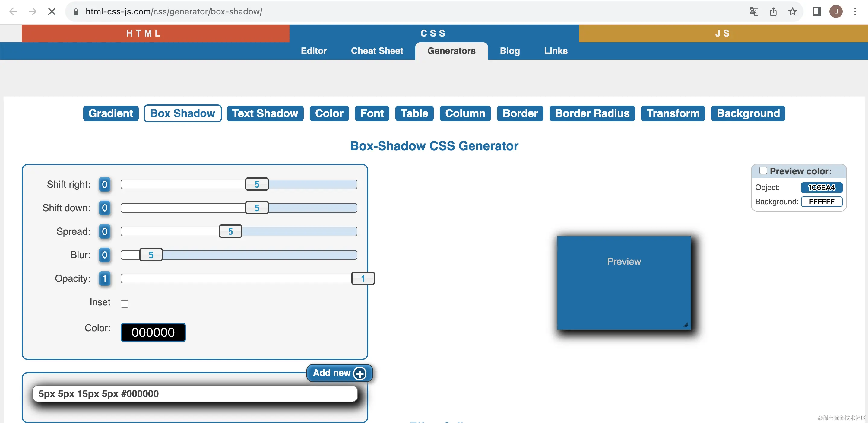Click the Google Translate icon in address bar
This screenshot has height=423, width=868.
click(x=753, y=11)
